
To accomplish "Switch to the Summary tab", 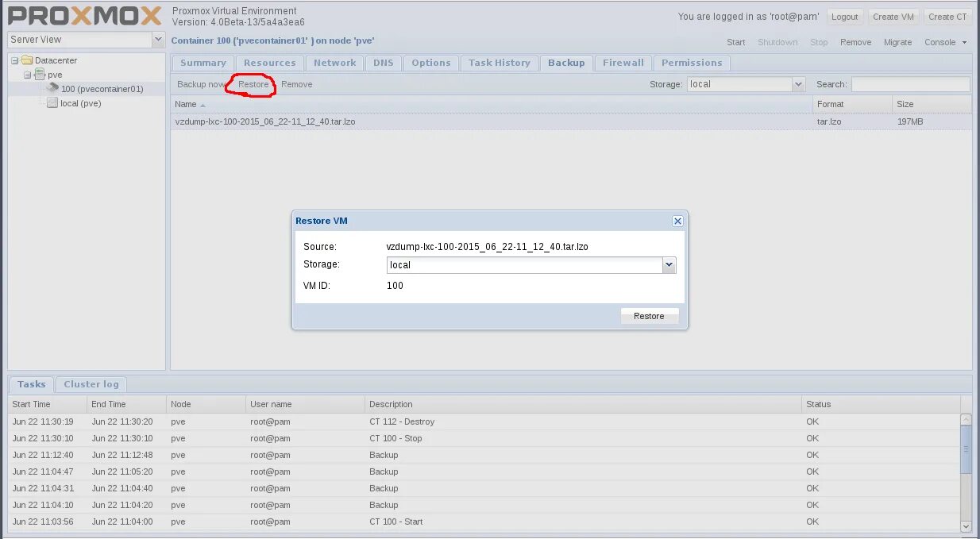I will (203, 63).
